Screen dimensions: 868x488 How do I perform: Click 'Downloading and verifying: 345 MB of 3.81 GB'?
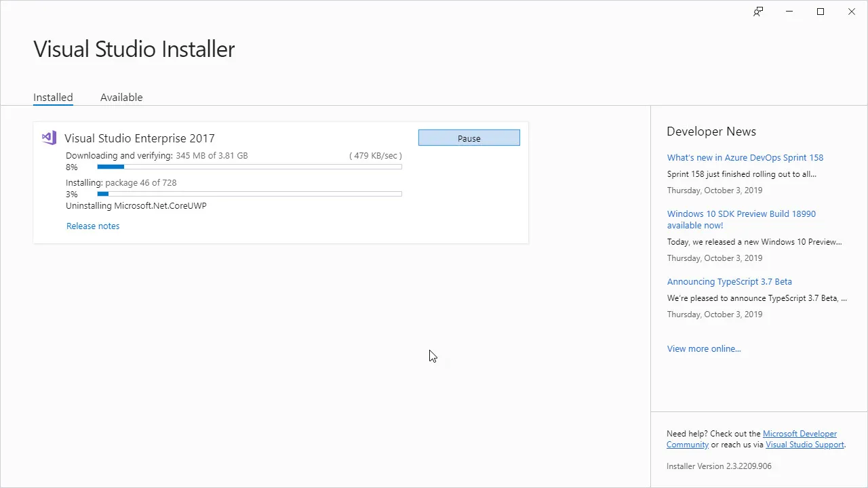[157, 156]
